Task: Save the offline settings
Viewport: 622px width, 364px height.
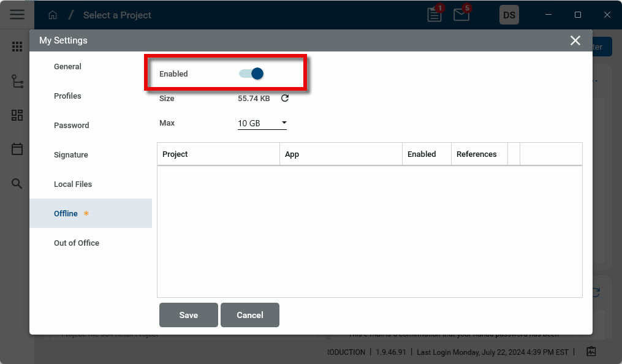Action: [x=188, y=315]
